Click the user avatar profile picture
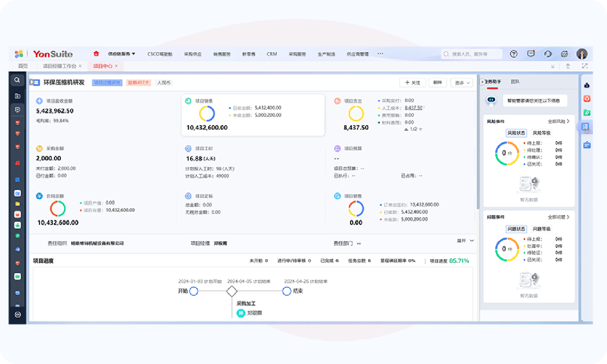The height and width of the screenshot is (364, 607). (x=582, y=54)
